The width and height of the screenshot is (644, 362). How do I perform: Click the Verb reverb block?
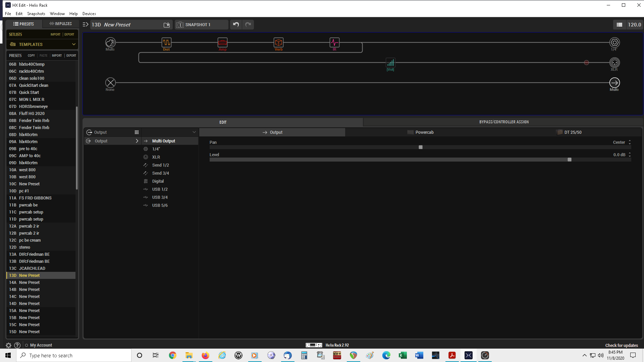[x=278, y=43]
